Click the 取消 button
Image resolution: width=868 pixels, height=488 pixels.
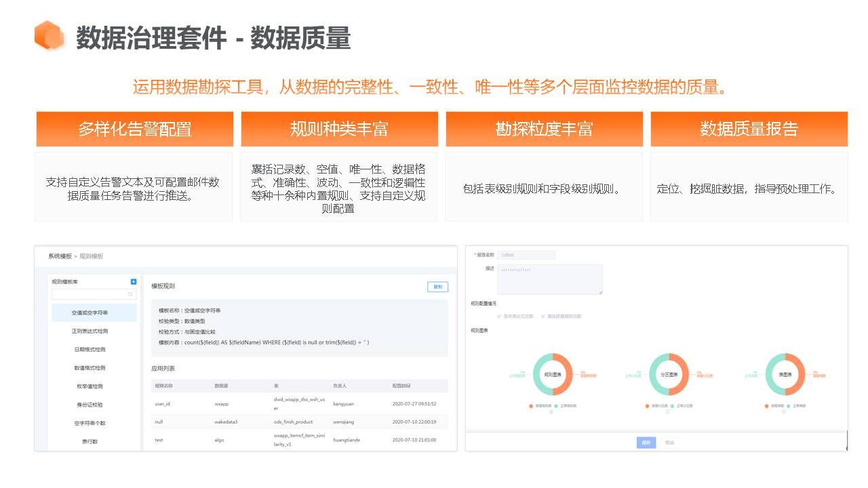(x=670, y=443)
